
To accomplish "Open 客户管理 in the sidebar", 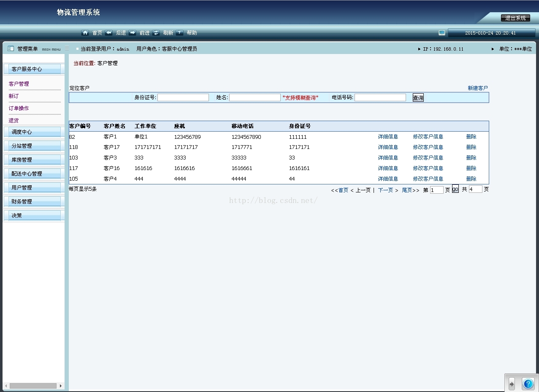I will 19,84.
